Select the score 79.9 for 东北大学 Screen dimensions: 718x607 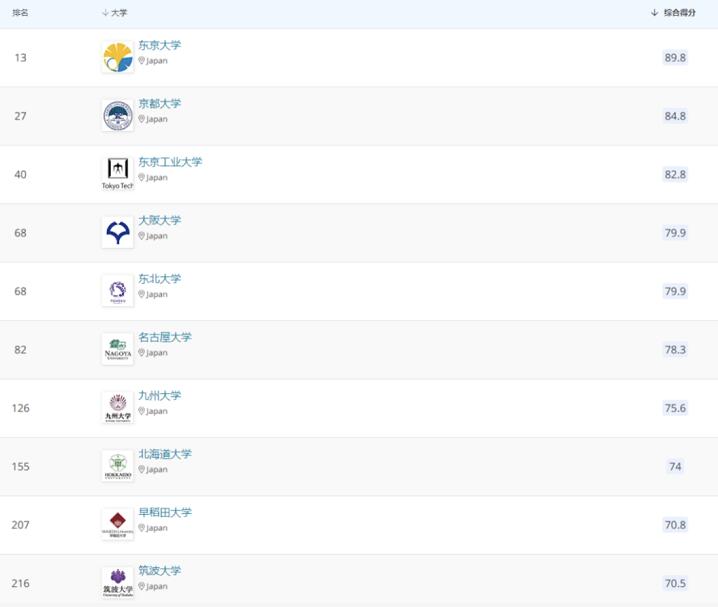[675, 291]
